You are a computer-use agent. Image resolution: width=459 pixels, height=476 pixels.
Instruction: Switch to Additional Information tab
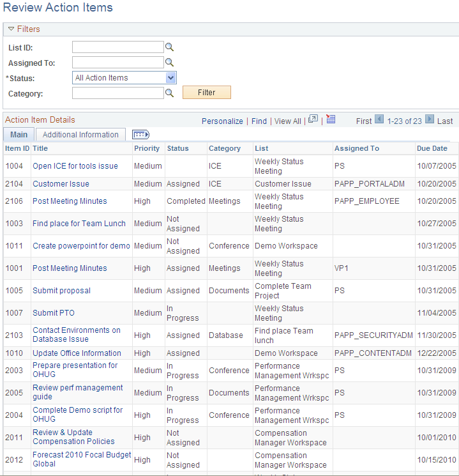[80, 134]
